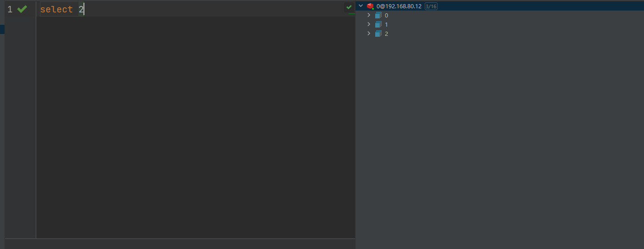Image resolution: width=644 pixels, height=249 pixels.
Task: Expand database 2 in the tree
Action: pyautogui.click(x=369, y=34)
